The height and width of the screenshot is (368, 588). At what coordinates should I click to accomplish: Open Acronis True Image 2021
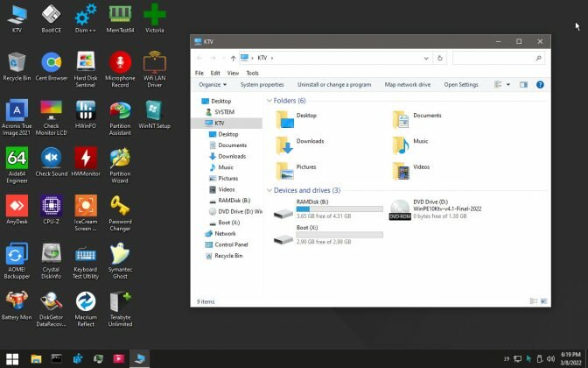(x=17, y=118)
